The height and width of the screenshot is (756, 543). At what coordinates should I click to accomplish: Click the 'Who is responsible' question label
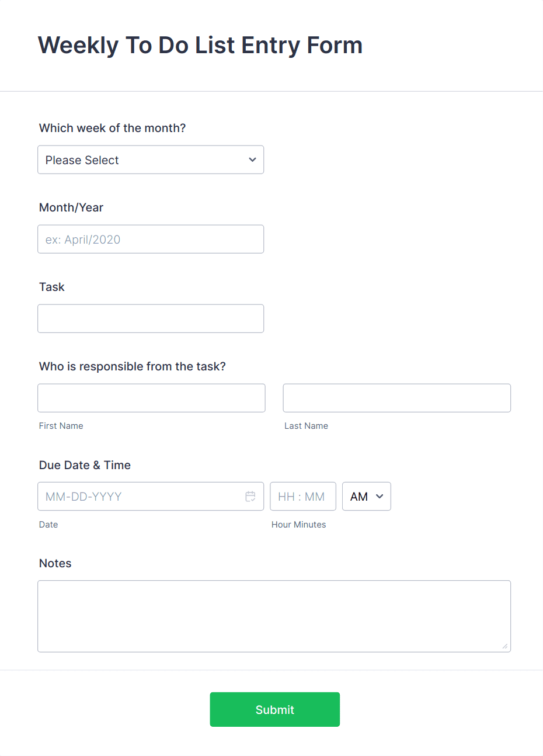click(132, 366)
